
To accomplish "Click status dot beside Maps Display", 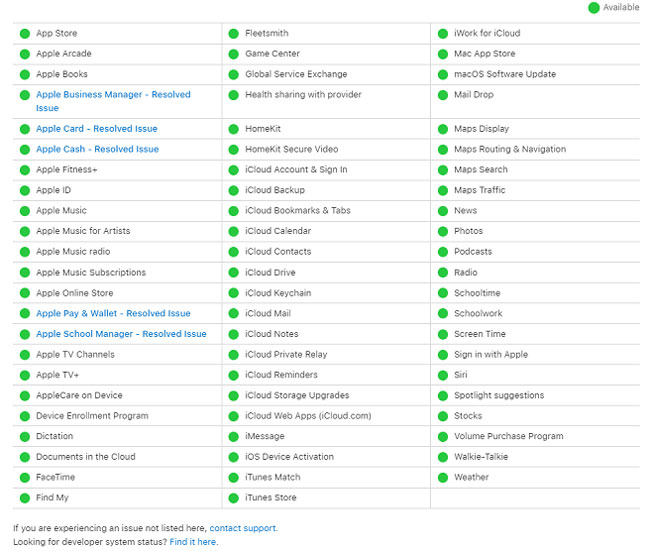I will click(443, 129).
